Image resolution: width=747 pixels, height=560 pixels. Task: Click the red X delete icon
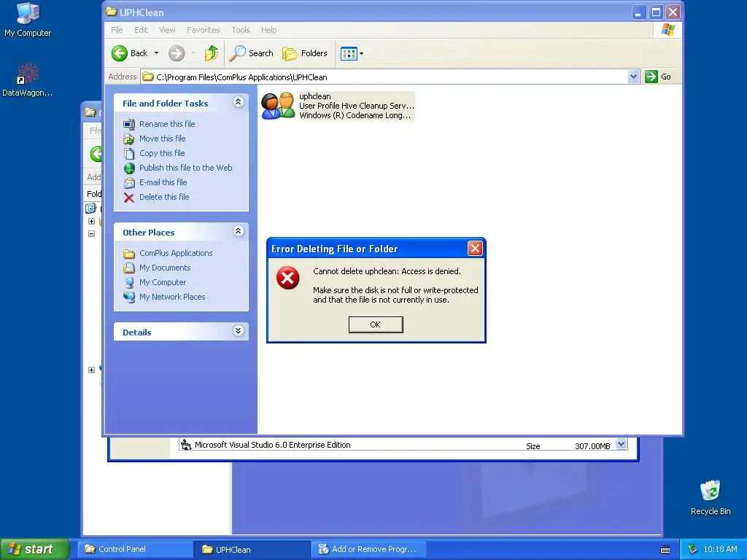129,198
